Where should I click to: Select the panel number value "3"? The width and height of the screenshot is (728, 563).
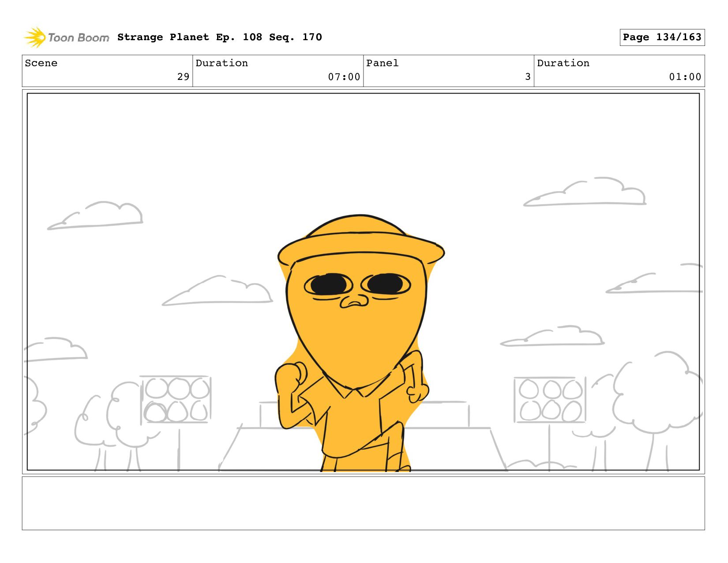point(528,77)
